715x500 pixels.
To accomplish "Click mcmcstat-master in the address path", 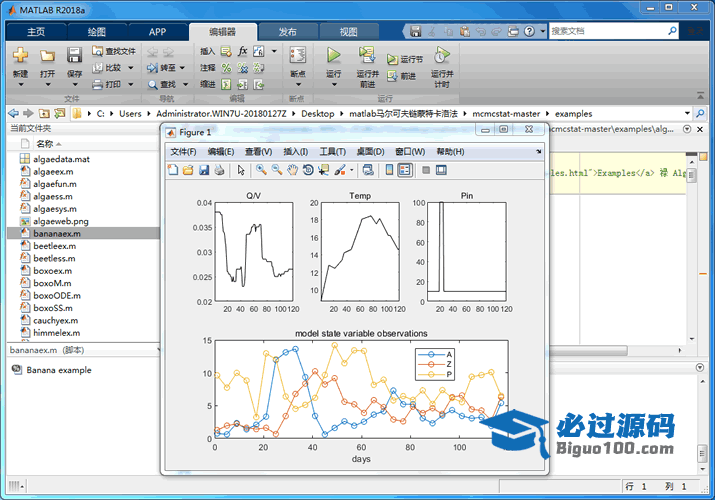I will [x=506, y=113].
